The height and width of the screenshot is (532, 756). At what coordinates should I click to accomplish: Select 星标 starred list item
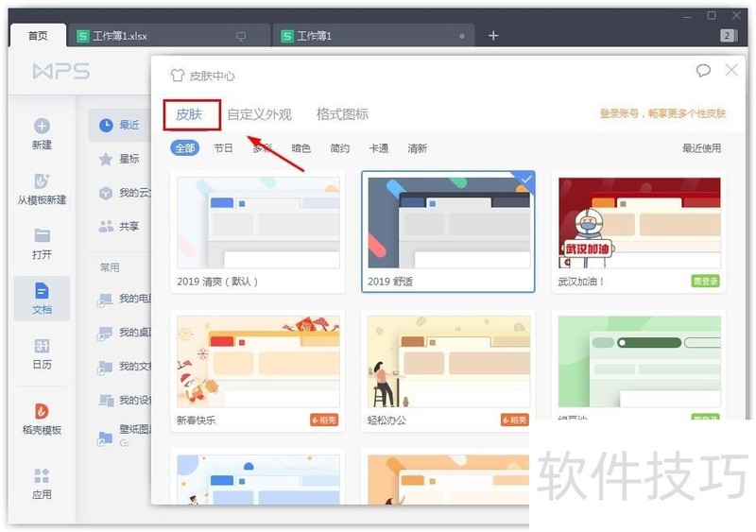click(120, 159)
